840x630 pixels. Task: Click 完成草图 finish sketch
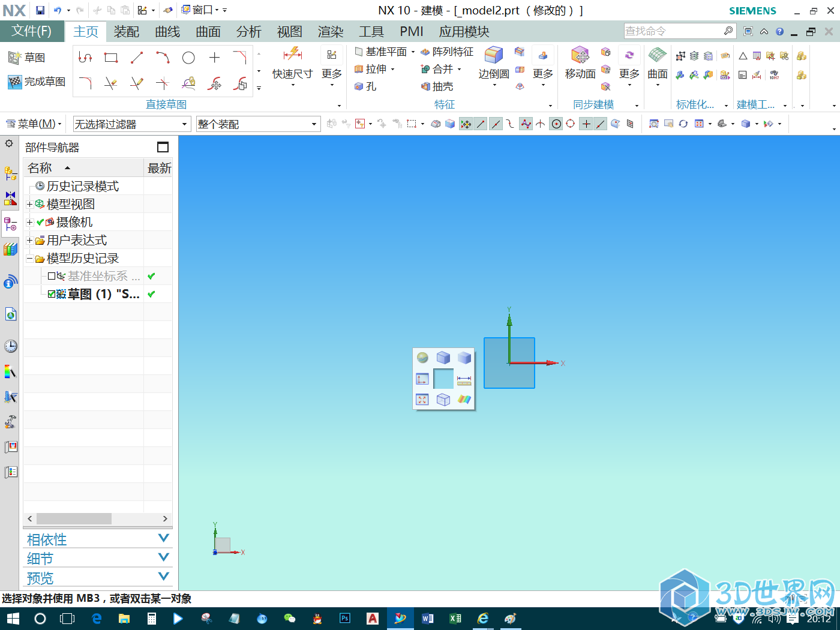click(37, 82)
